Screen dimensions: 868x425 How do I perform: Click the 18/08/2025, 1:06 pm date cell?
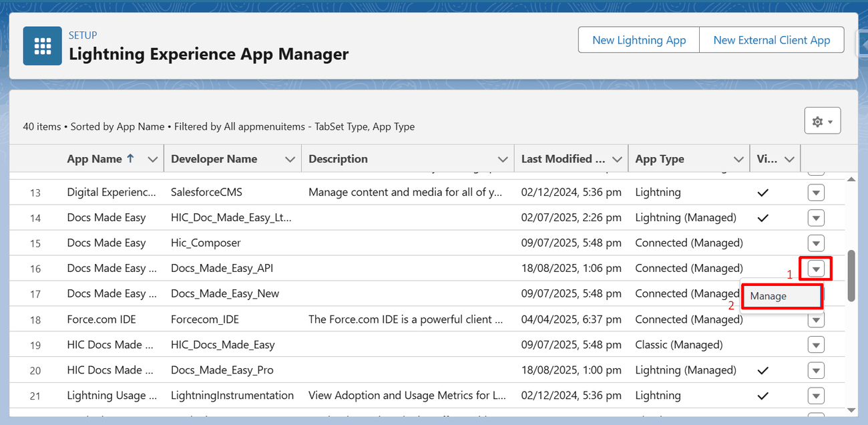point(571,269)
